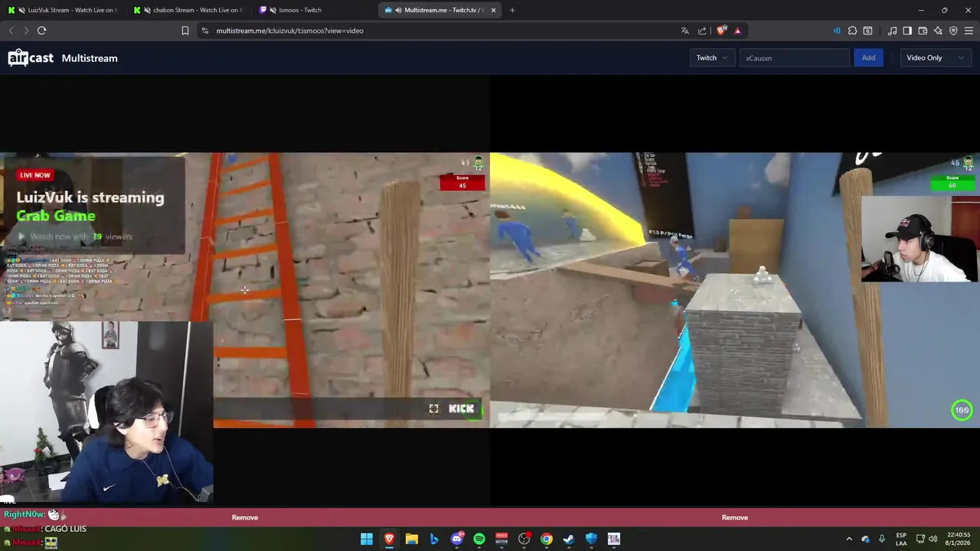Image resolution: width=980 pixels, height=551 pixels.
Task: Expand hidden system tray icons
Action: coord(849,539)
